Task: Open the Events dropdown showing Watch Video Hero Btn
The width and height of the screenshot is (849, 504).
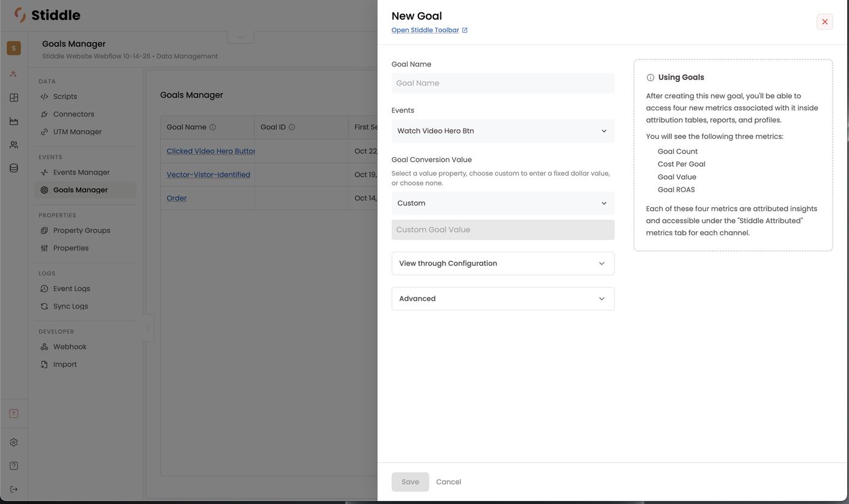Action: coord(503,131)
